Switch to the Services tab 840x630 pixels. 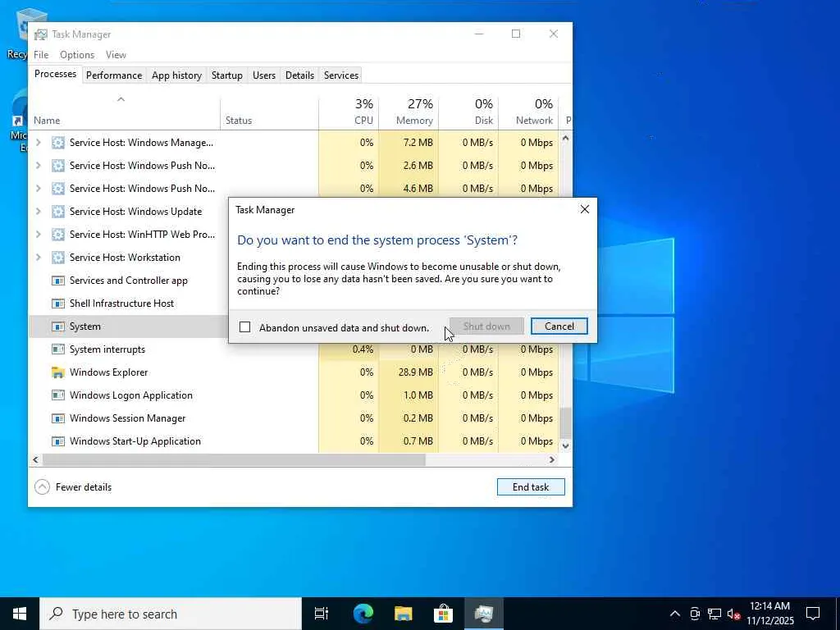click(341, 75)
